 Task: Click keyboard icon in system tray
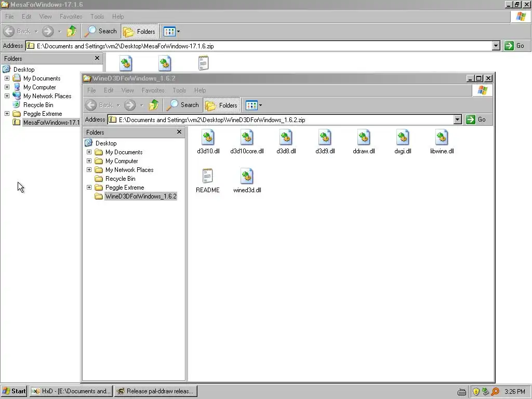pyautogui.click(x=462, y=392)
